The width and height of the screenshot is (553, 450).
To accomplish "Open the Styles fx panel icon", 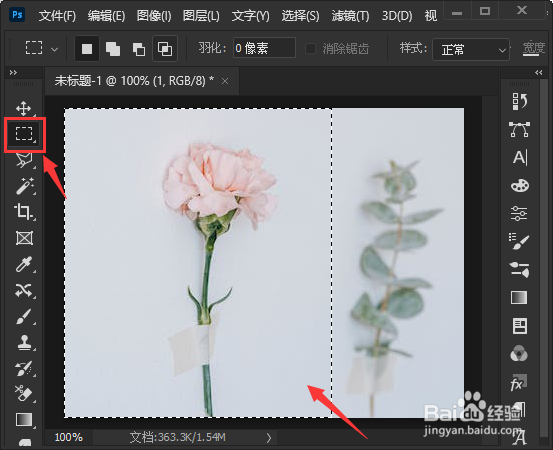I will tap(518, 383).
